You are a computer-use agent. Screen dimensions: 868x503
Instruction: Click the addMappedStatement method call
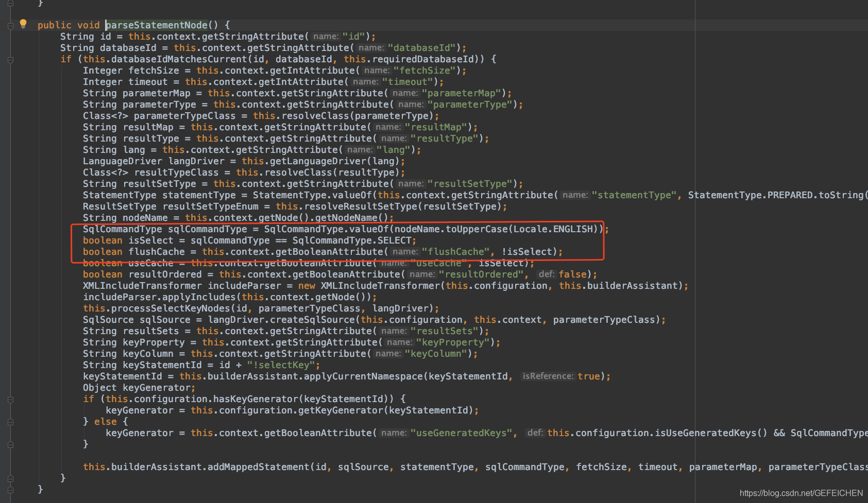259,467
